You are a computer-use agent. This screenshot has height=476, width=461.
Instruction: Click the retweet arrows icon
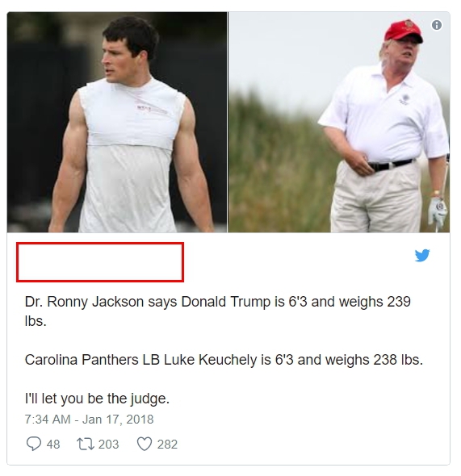point(86,444)
